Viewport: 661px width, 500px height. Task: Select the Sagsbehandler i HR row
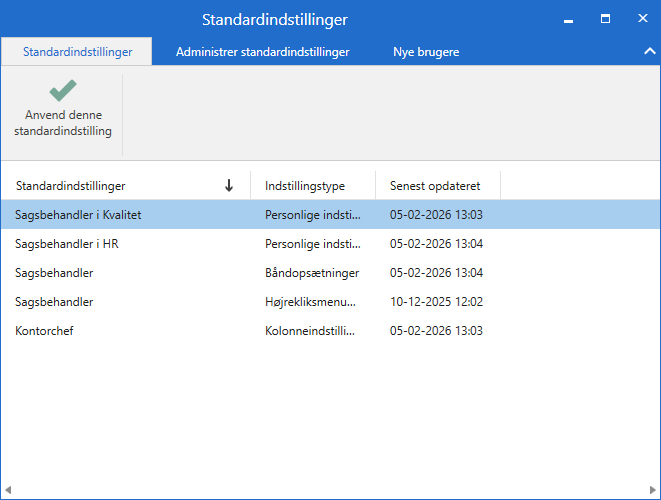330,244
